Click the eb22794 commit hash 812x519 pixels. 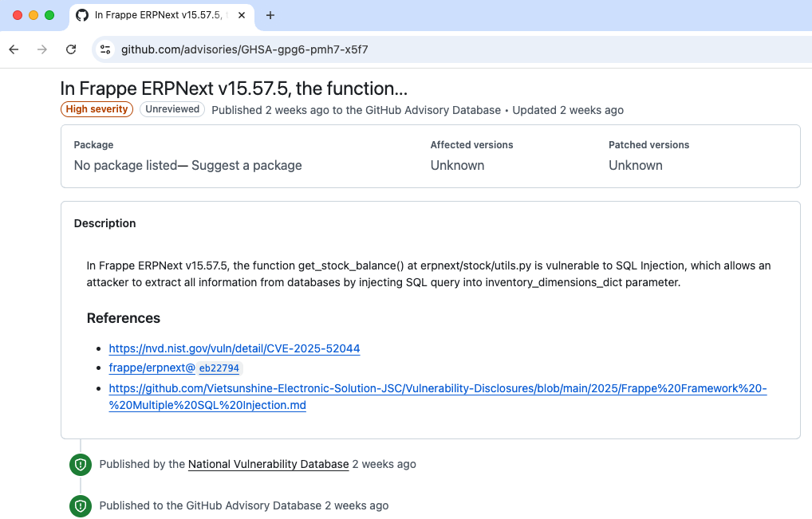pyautogui.click(x=219, y=368)
